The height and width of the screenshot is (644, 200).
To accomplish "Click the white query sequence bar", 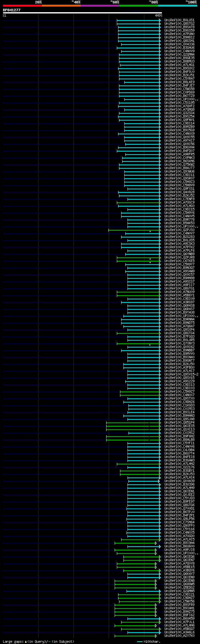I will [x=82, y=13].
